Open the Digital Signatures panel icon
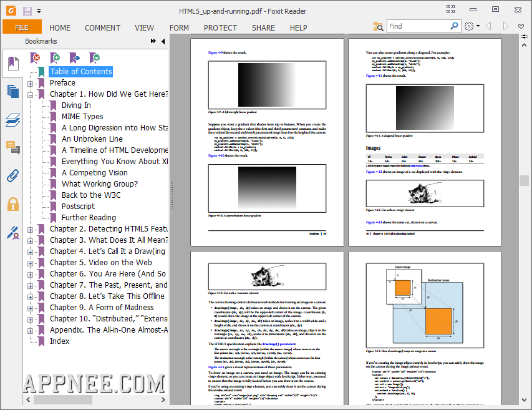 coord(13,233)
